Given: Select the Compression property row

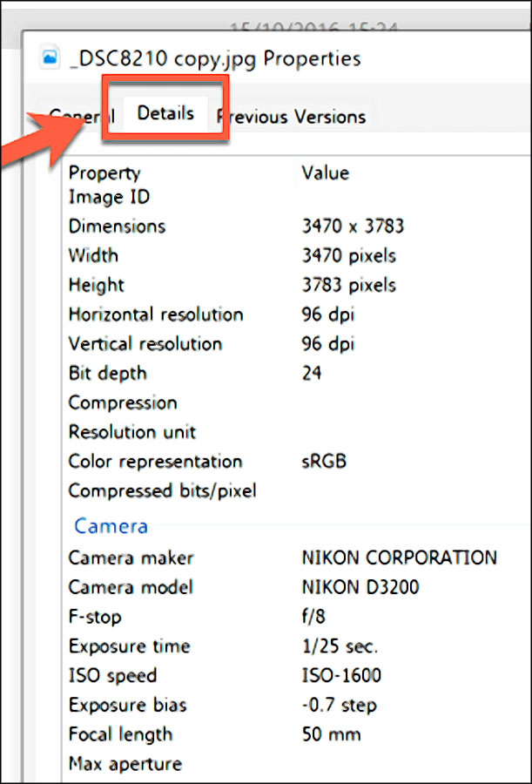Looking at the screenshot, I should point(123,403).
